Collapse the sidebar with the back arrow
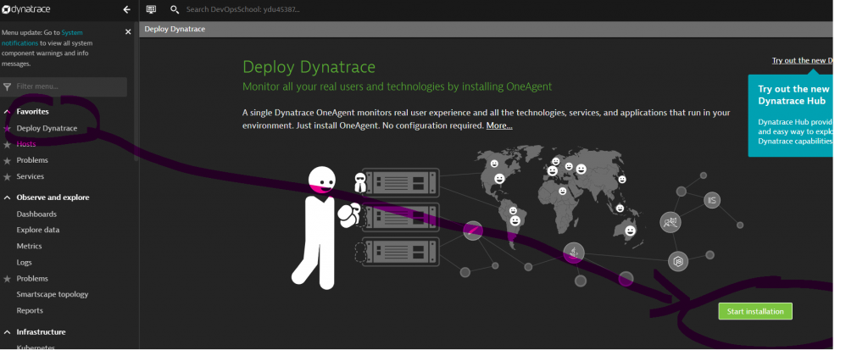 coord(127,9)
